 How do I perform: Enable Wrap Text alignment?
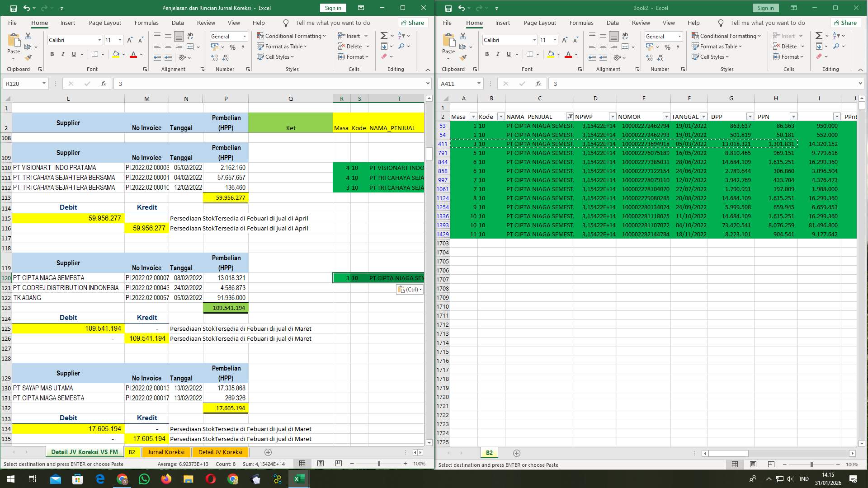pyautogui.click(x=190, y=36)
